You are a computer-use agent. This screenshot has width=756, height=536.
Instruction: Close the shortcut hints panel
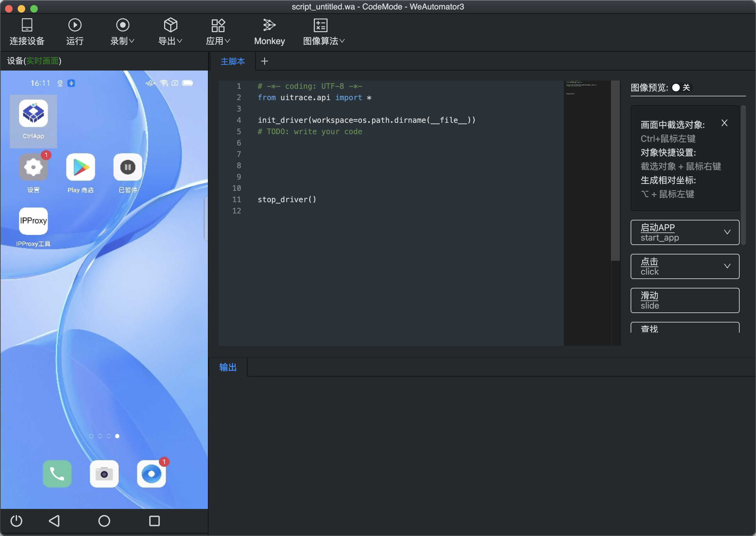[x=724, y=123]
